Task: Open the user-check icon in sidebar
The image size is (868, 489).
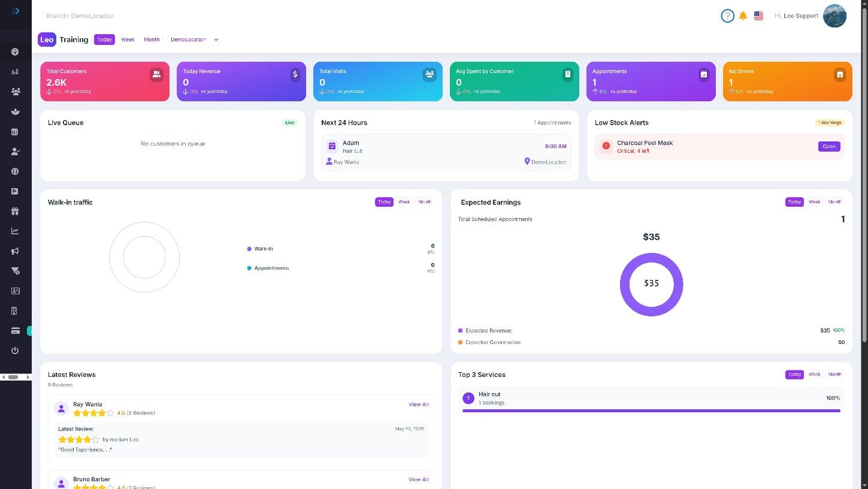Action: click(x=15, y=152)
